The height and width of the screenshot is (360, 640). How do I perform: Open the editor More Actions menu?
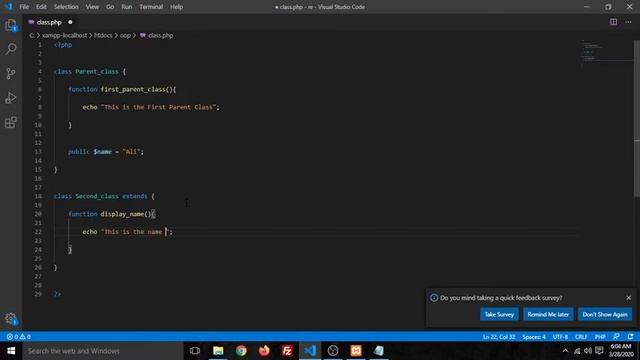pos(628,22)
